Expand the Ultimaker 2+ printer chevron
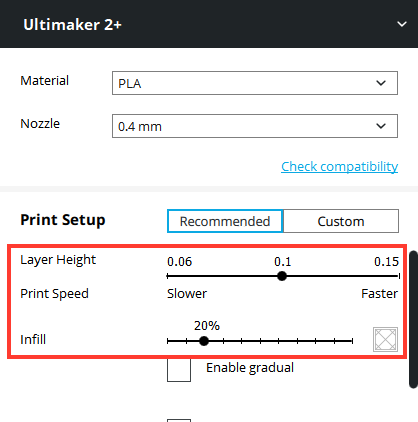This screenshot has height=422, width=418. (x=402, y=24)
